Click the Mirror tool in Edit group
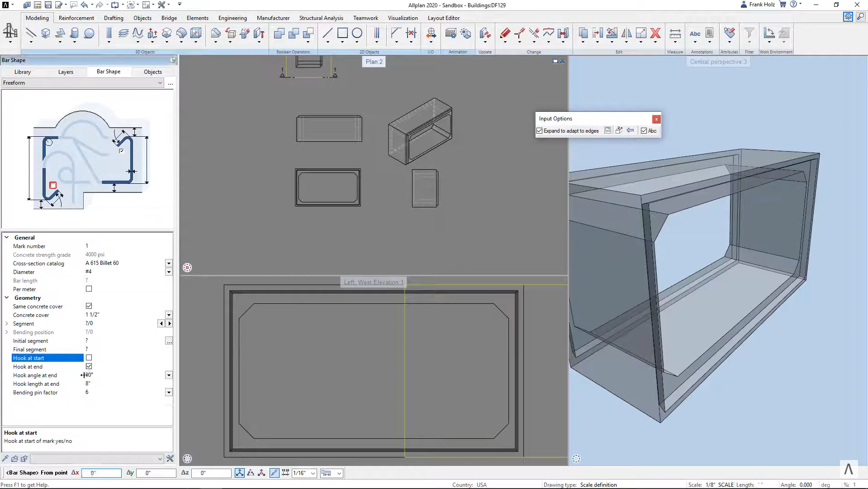Image resolution: width=868 pixels, height=489 pixels. click(x=626, y=33)
